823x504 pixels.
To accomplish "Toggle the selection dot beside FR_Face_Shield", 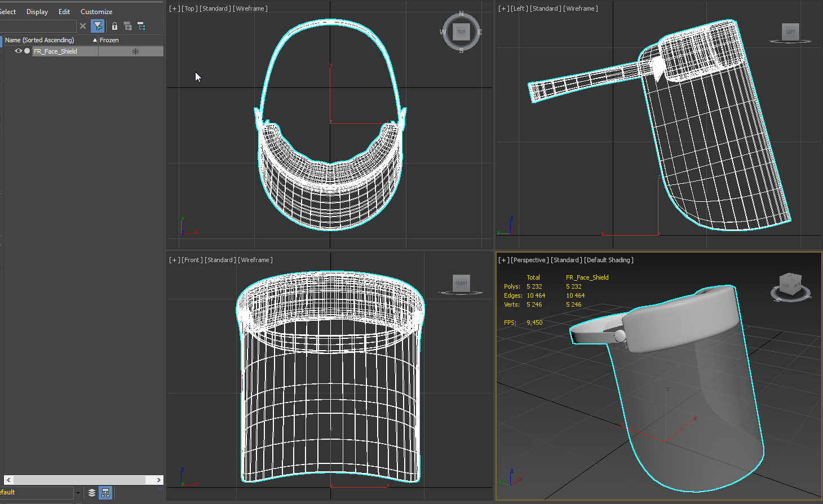I will tap(26, 51).
